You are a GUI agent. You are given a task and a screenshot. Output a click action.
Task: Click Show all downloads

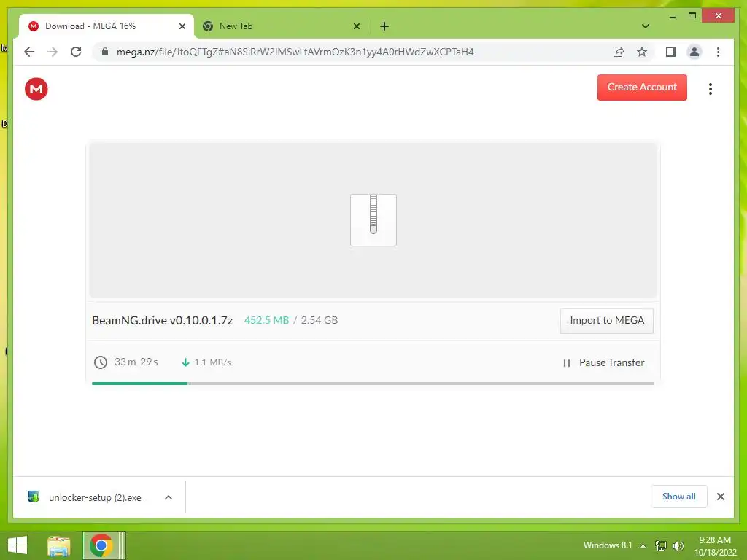point(679,497)
